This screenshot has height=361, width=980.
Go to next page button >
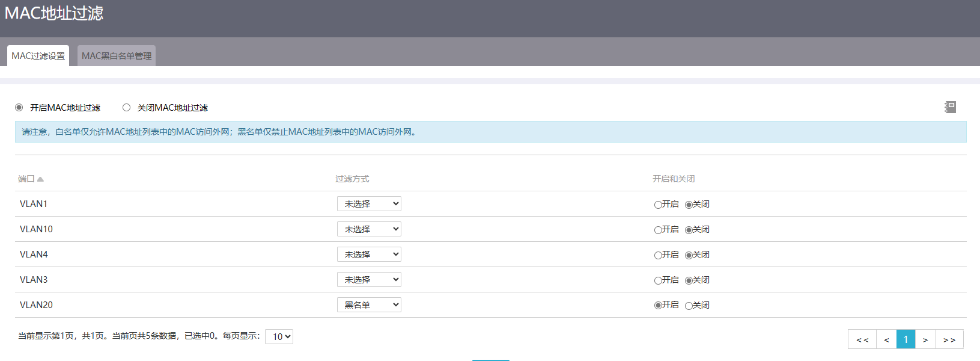(x=925, y=339)
